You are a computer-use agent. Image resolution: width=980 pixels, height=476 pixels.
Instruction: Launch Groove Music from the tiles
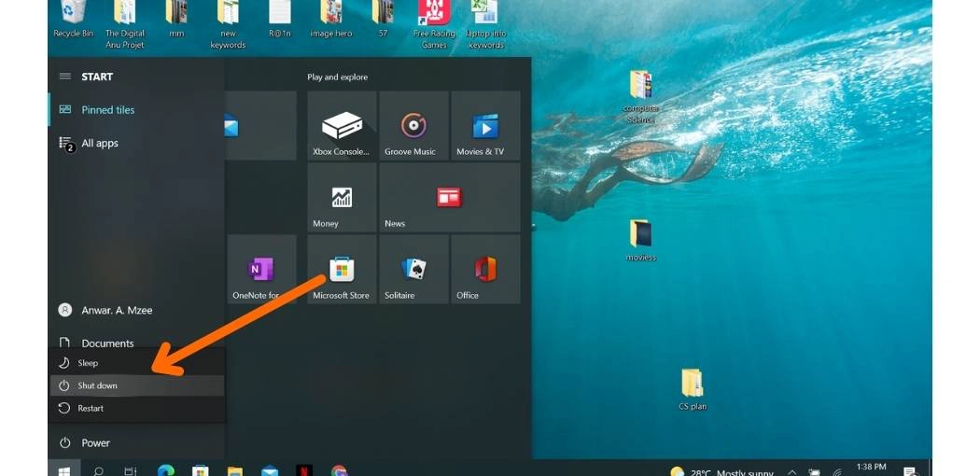413,126
